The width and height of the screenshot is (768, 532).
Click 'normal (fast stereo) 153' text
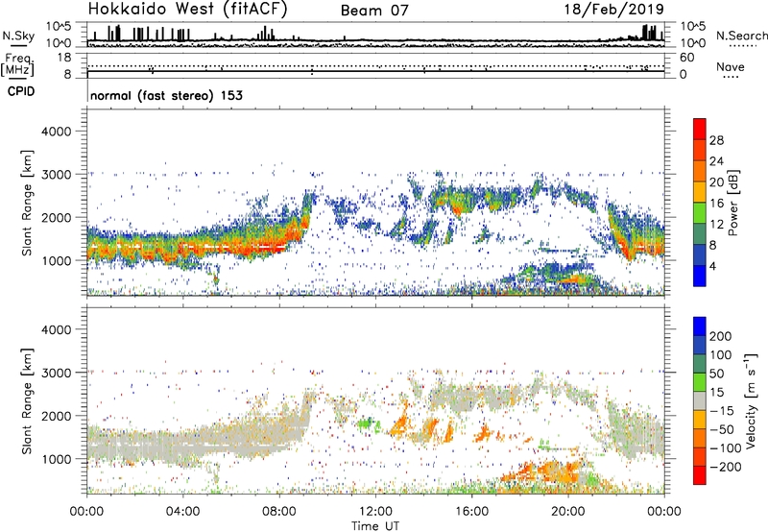pyautogui.click(x=166, y=95)
